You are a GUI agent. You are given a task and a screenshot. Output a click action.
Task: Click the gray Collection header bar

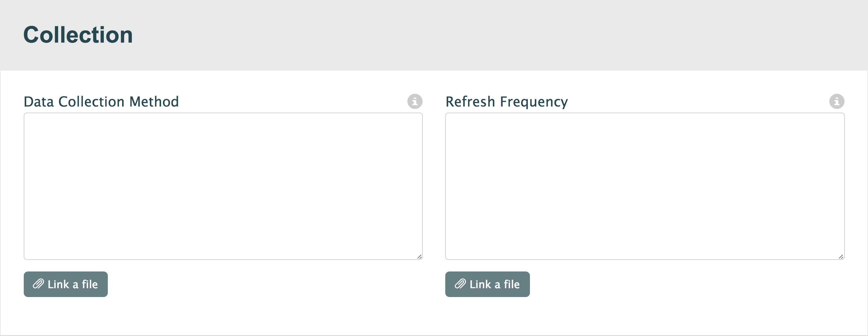pyautogui.click(x=472, y=35)
